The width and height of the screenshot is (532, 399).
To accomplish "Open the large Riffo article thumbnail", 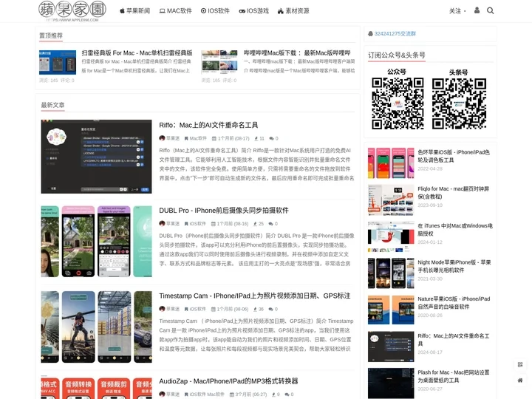I will point(96,157).
